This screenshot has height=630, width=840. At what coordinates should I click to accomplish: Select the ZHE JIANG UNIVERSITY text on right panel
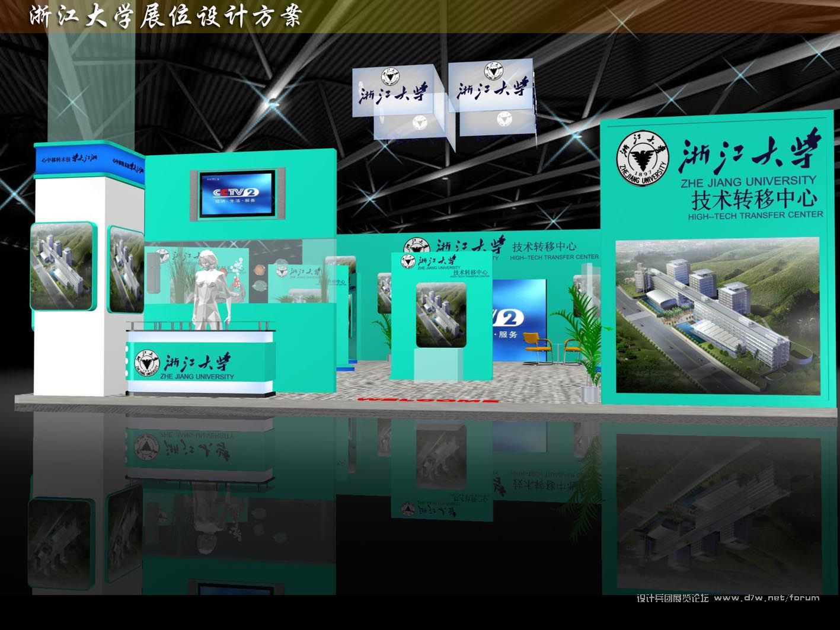coord(748,181)
